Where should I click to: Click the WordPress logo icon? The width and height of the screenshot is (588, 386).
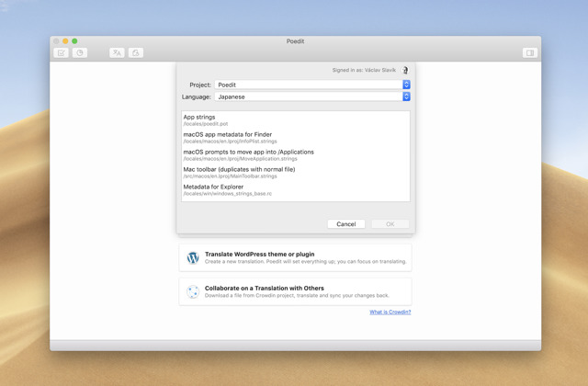point(193,257)
